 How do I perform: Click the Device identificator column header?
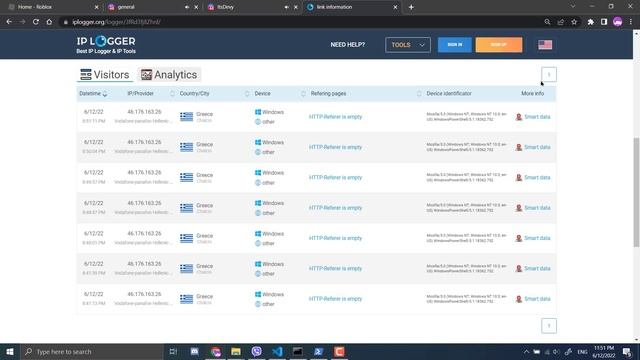(x=449, y=93)
